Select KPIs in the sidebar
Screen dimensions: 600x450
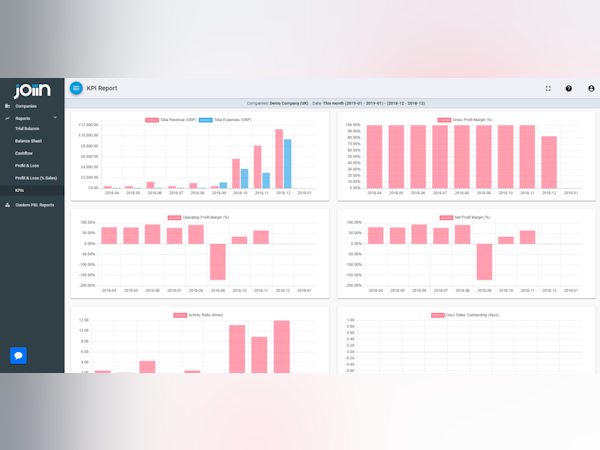coord(20,190)
